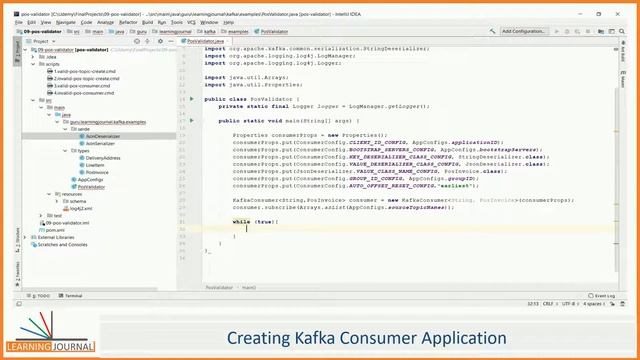
Task: Hide the Project panel with minus icon
Action: point(171,41)
